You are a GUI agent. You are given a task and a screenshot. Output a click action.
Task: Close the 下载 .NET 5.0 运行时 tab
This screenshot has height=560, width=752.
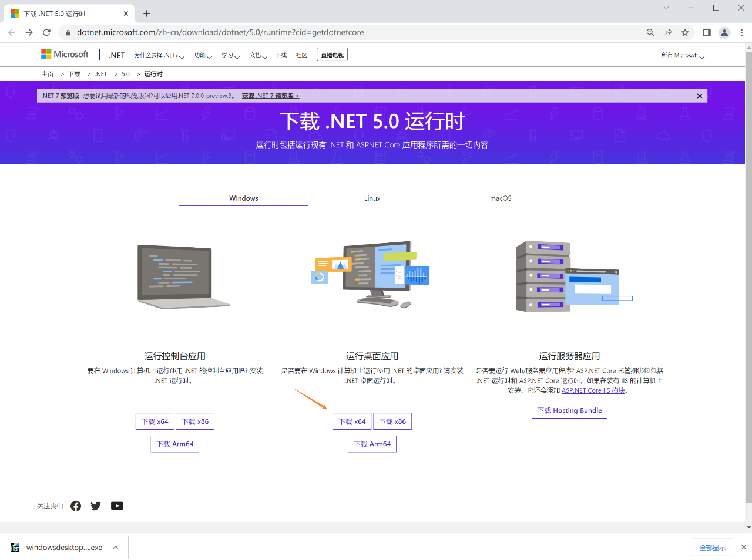126,14
